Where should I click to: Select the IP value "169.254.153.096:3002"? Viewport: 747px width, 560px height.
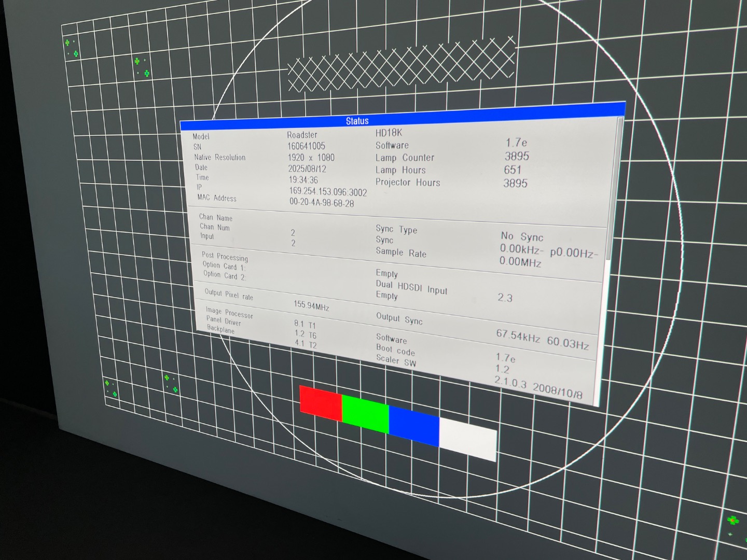[x=328, y=192]
